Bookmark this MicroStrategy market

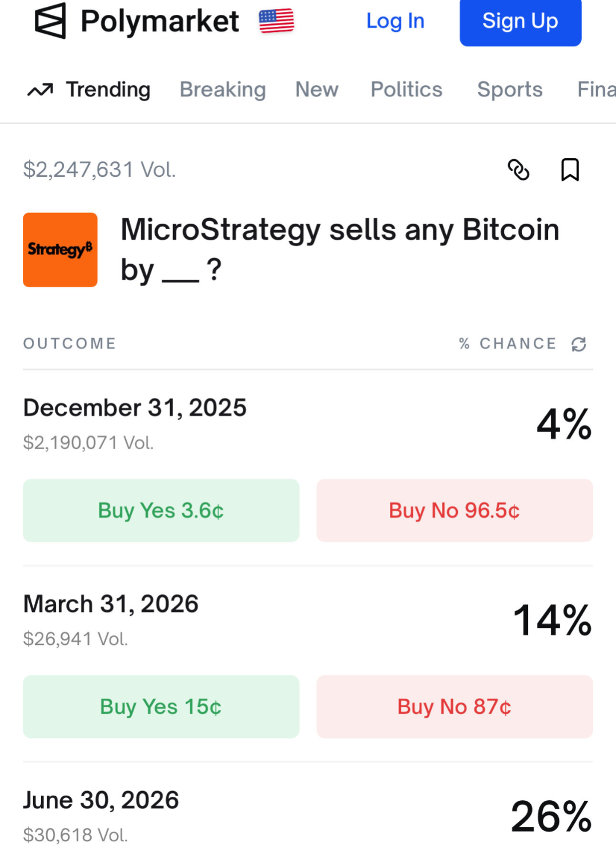pyautogui.click(x=570, y=170)
